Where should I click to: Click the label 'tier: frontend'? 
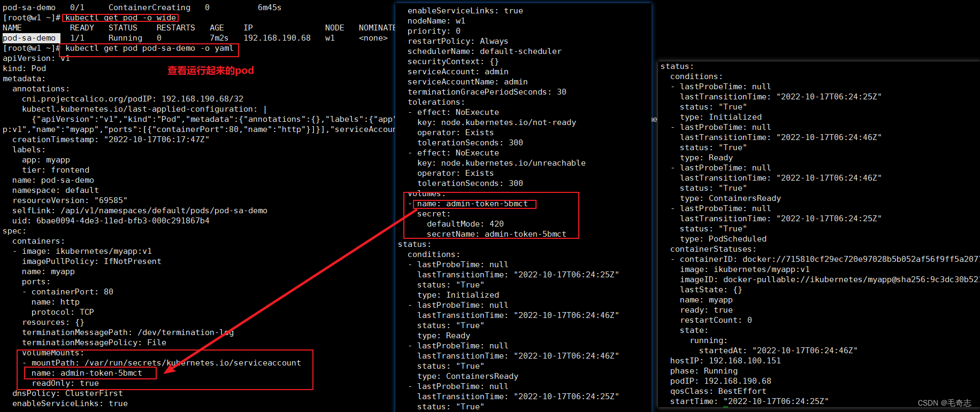56,170
